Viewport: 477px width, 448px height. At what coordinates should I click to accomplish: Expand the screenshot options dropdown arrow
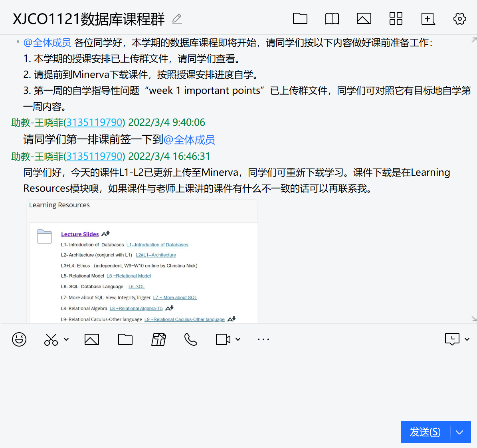point(66,339)
